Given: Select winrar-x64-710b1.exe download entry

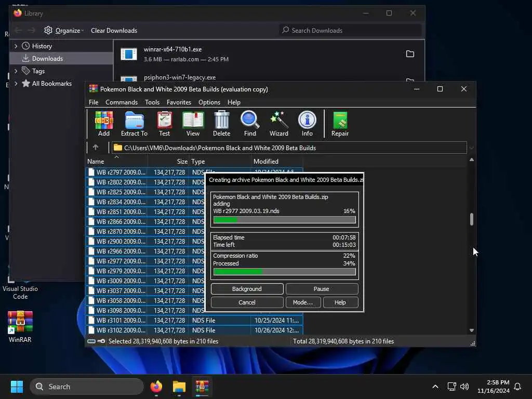Looking at the screenshot, I should tap(269, 54).
